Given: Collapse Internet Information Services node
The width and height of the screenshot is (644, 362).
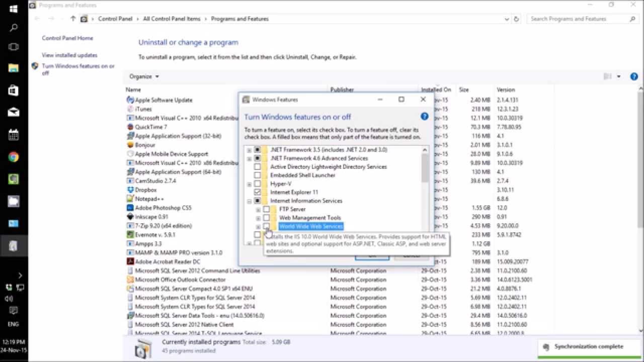Looking at the screenshot, I should pos(249,201).
